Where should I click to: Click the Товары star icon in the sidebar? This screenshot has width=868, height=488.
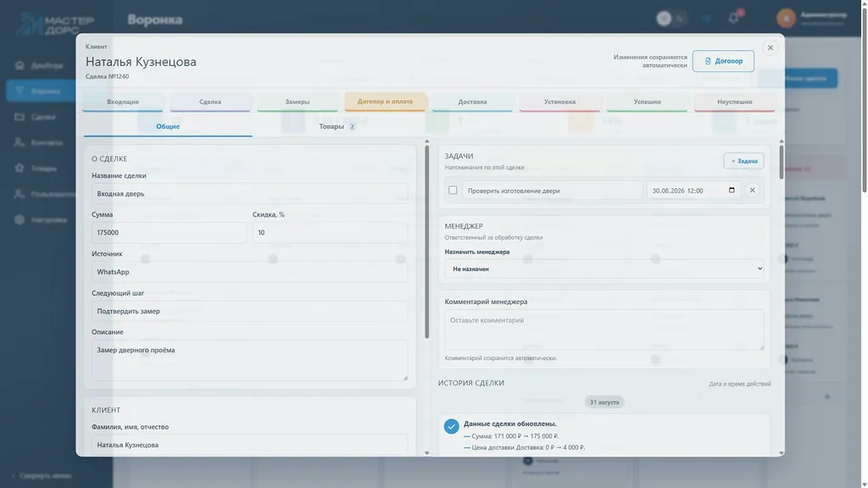[x=19, y=169]
